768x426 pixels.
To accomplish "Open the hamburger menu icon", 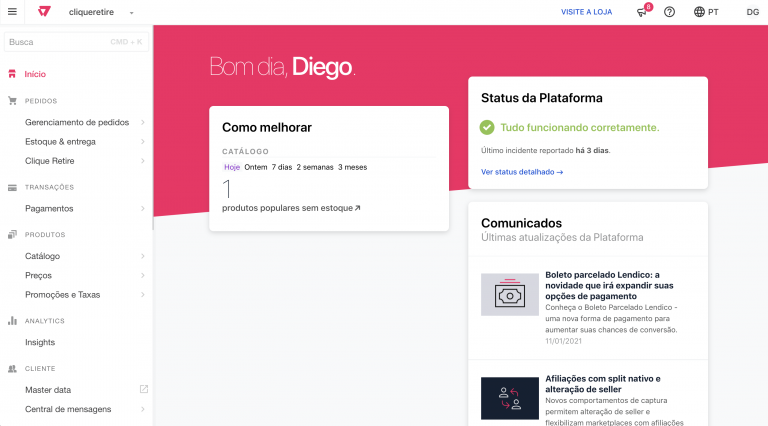I will [12, 12].
